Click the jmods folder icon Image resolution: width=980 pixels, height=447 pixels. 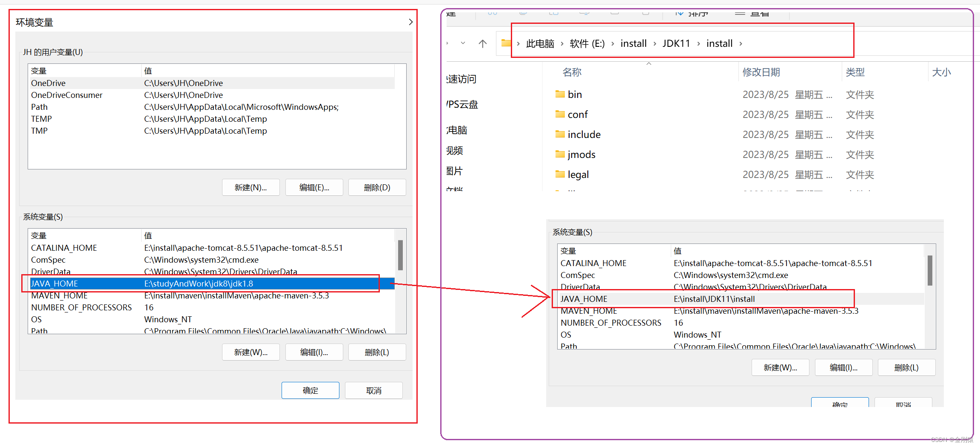pyautogui.click(x=560, y=154)
